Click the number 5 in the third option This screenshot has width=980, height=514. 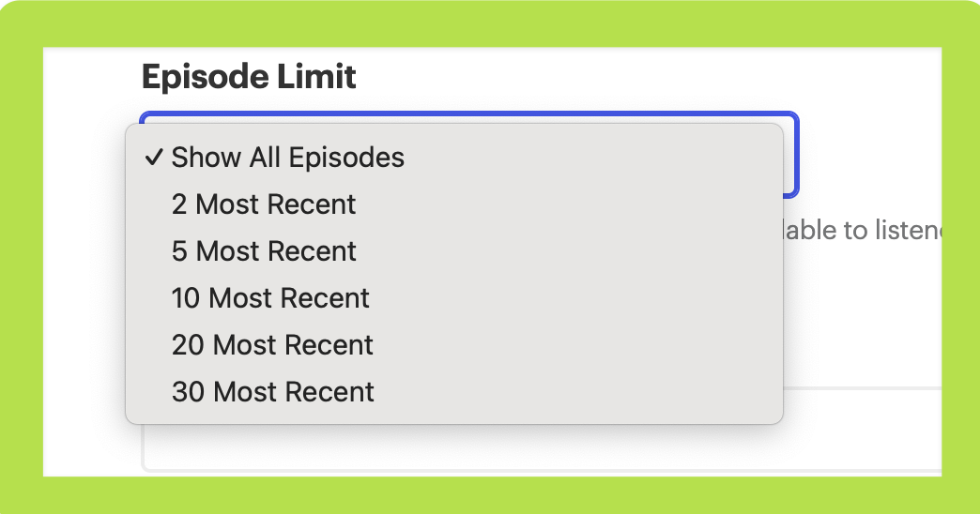point(179,251)
